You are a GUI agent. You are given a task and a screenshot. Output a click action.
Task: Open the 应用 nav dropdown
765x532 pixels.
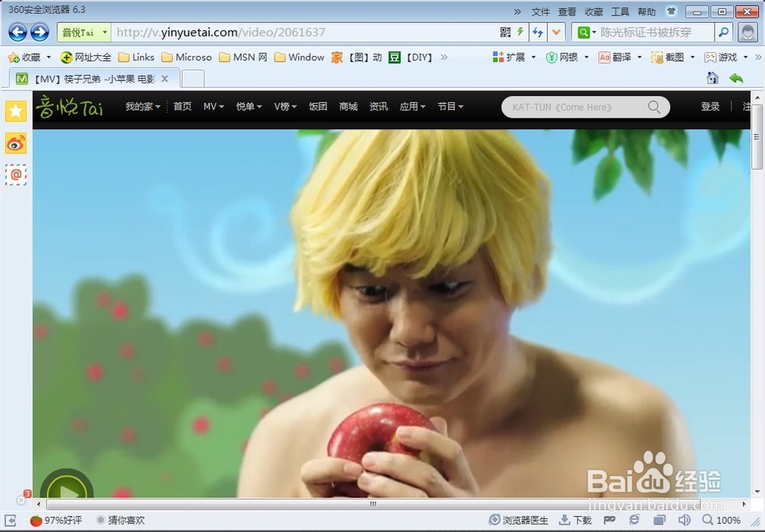coord(412,106)
